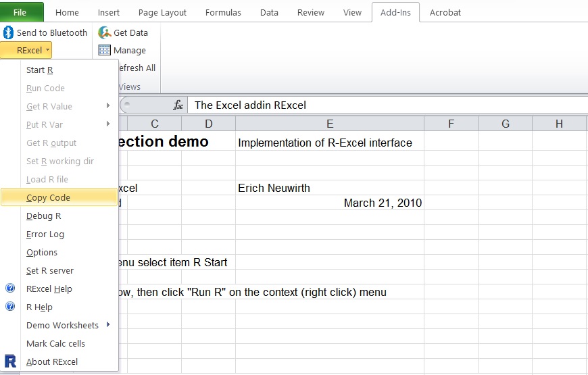Click the formula bar text field

tap(388, 105)
